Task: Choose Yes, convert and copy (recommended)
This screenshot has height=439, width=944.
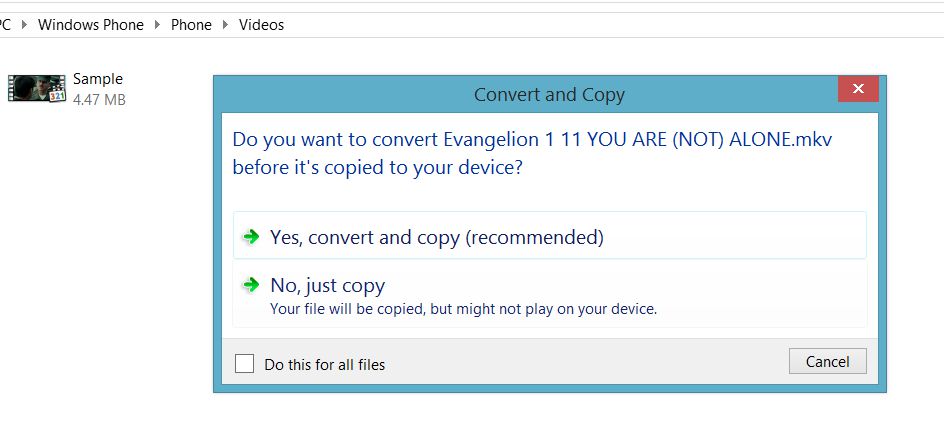Action: coord(436,237)
